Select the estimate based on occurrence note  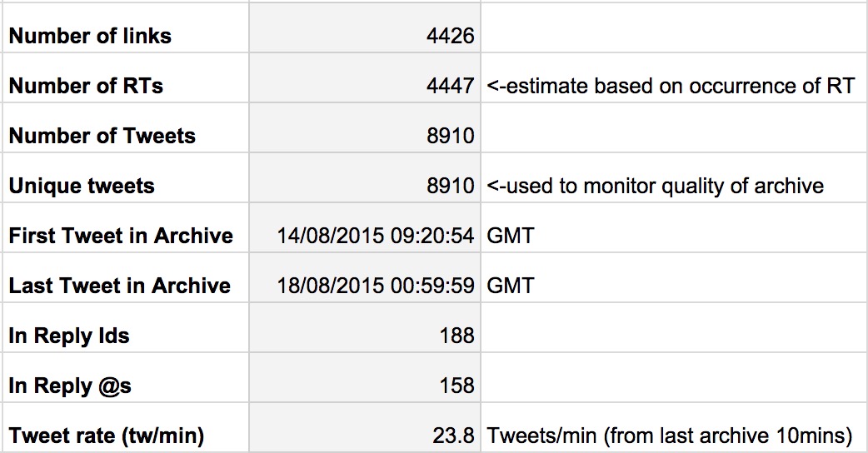671,86
